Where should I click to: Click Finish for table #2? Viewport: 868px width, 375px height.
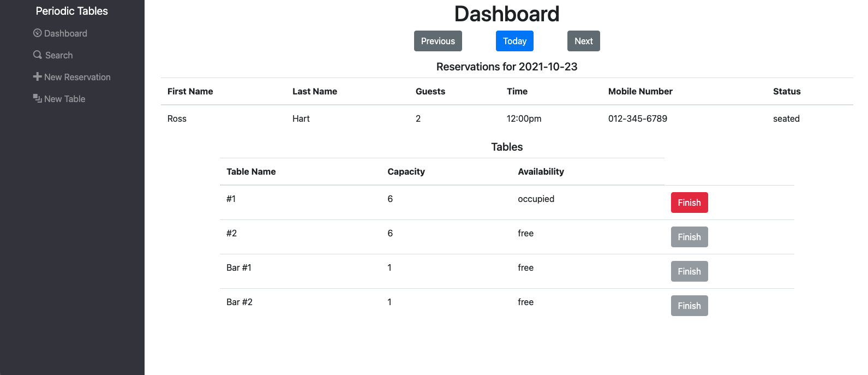689,237
